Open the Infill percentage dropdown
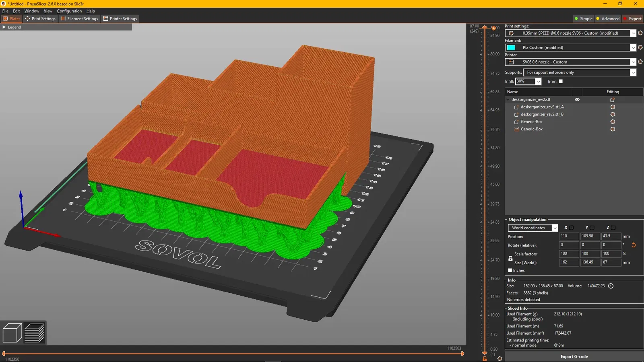This screenshot has width=644, height=362. [x=539, y=82]
